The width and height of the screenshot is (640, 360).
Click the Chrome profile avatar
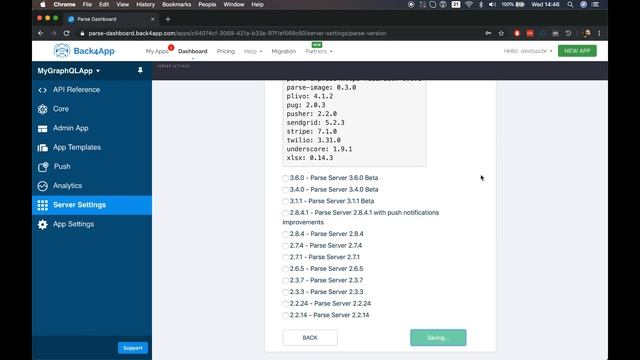click(x=587, y=33)
